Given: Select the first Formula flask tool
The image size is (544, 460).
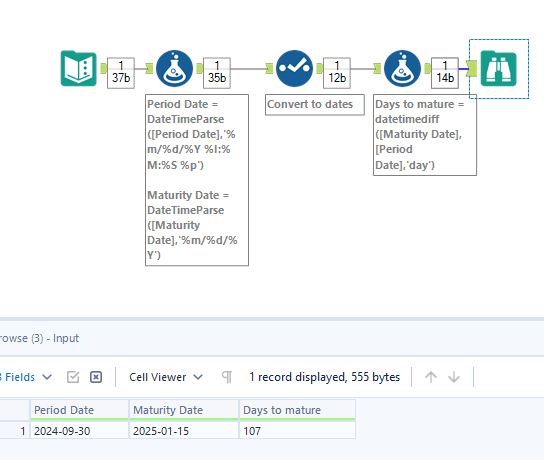Looking at the screenshot, I should tap(175, 68).
